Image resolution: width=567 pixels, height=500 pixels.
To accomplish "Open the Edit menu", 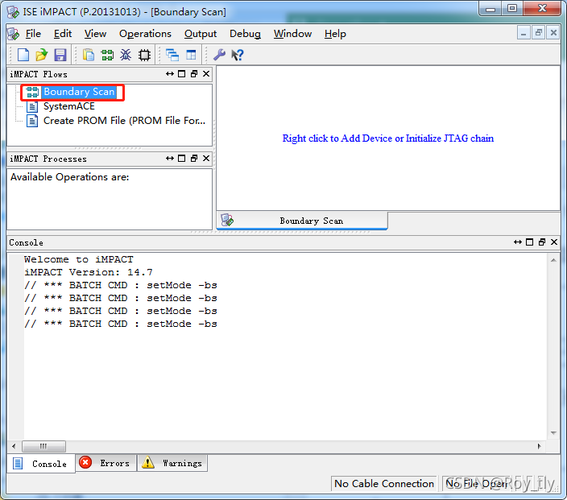I will pyautogui.click(x=63, y=34).
